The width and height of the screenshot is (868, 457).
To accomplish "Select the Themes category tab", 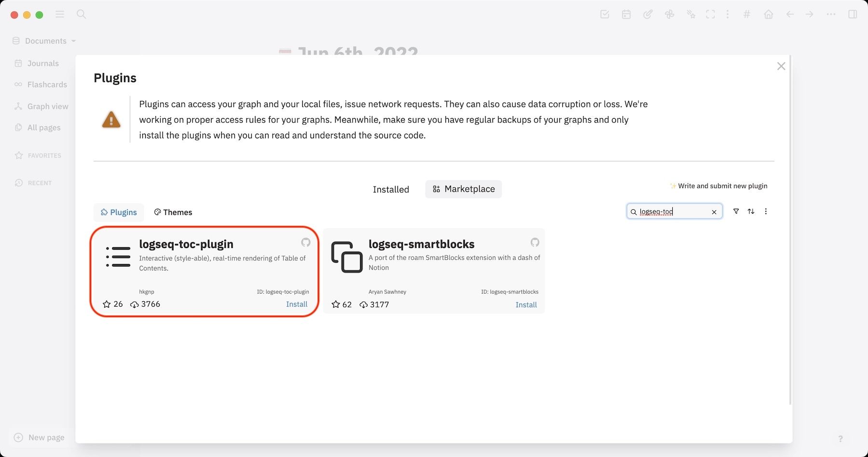I will (x=173, y=212).
